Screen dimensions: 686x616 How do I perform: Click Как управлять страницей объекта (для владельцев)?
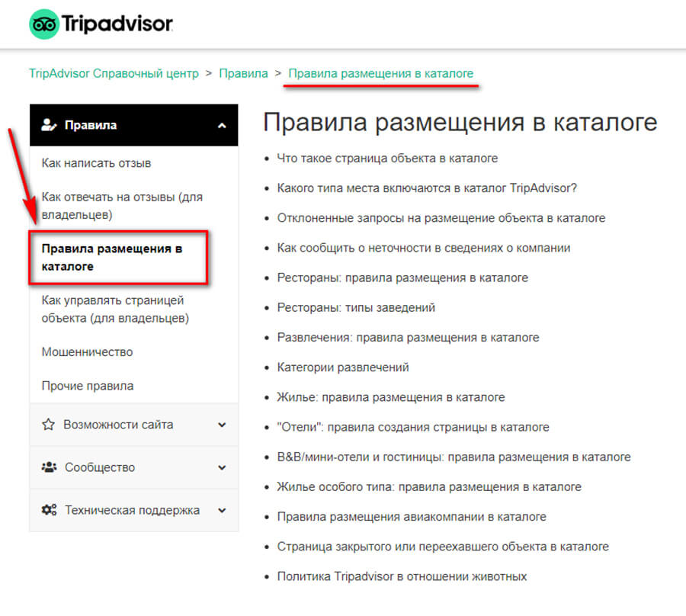pos(113,309)
